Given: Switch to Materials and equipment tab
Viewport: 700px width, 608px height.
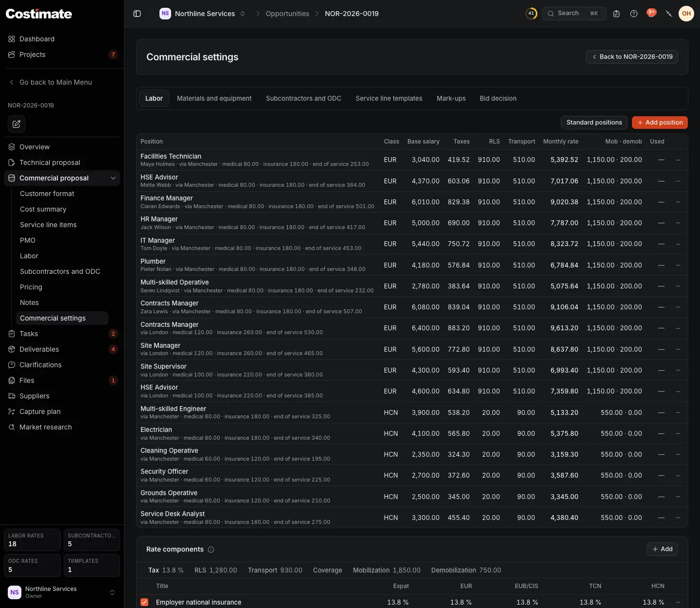Looking at the screenshot, I should coord(214,98).
